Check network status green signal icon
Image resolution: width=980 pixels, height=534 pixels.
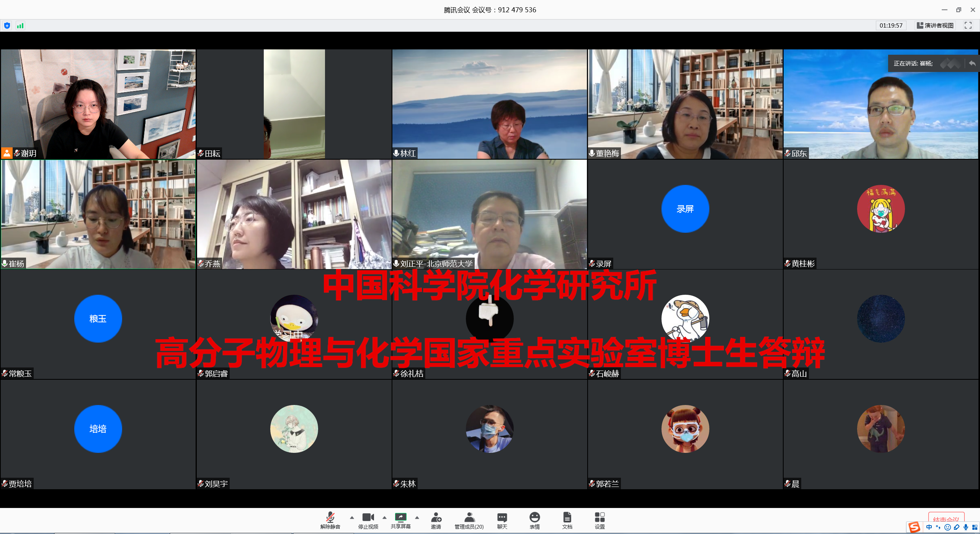tap(20, 26)
